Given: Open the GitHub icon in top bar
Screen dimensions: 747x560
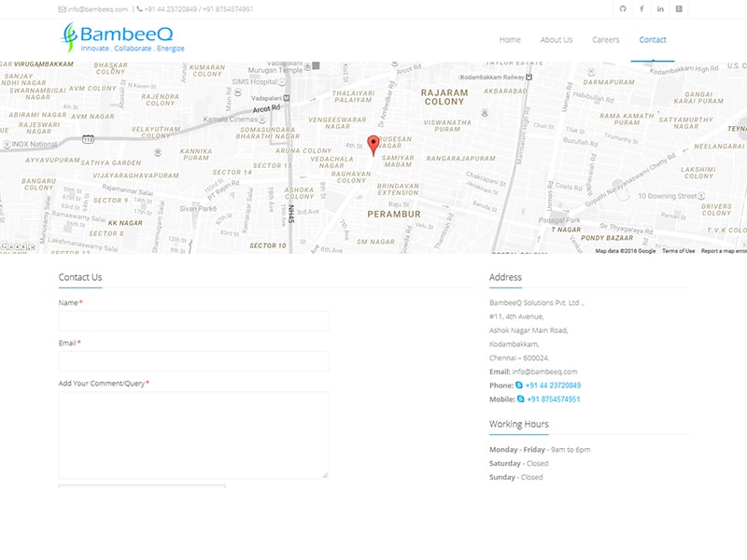Looking at the screenshot, I should tap(623, 8).
